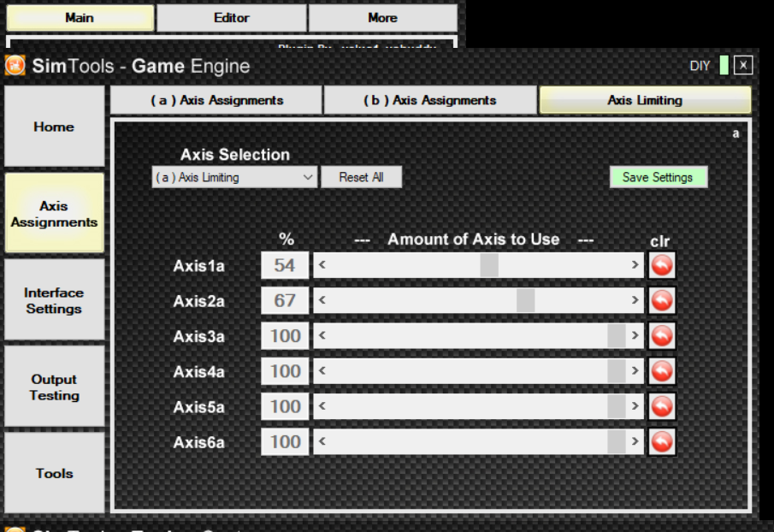Open Interface Settings section
This screenshot has width=774, height=532.
click(54, 300)
